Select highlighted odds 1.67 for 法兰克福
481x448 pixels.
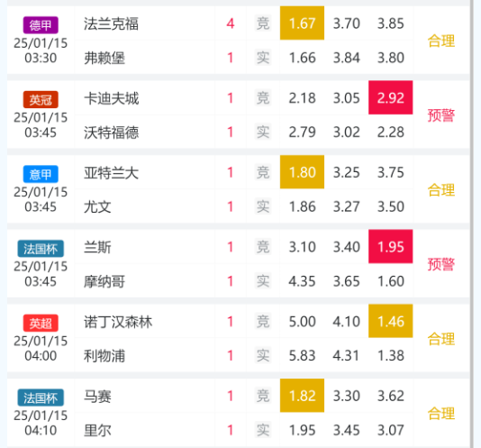click(x=302, y=23)
